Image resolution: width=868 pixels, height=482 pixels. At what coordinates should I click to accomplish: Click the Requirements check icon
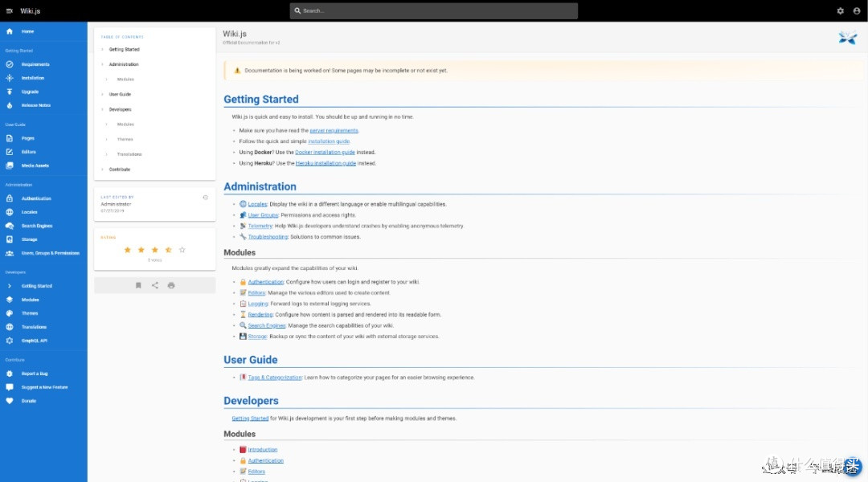tap(10, 64)
